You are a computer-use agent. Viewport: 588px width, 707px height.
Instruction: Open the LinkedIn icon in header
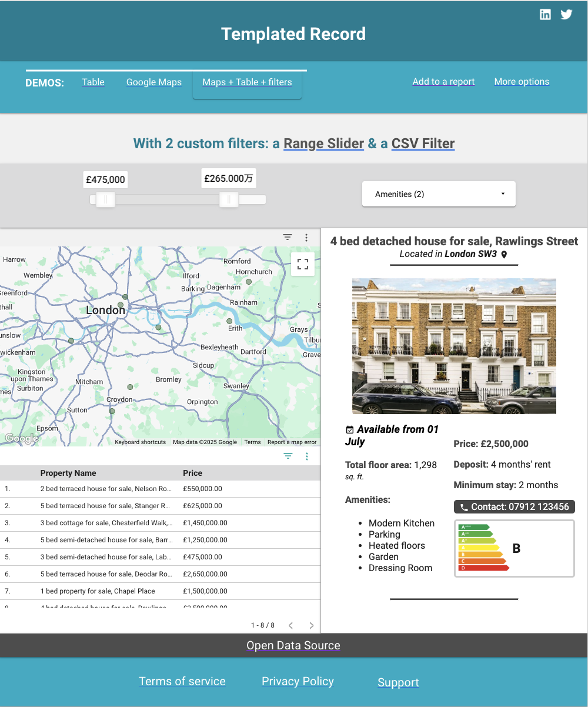pos(546,15)
